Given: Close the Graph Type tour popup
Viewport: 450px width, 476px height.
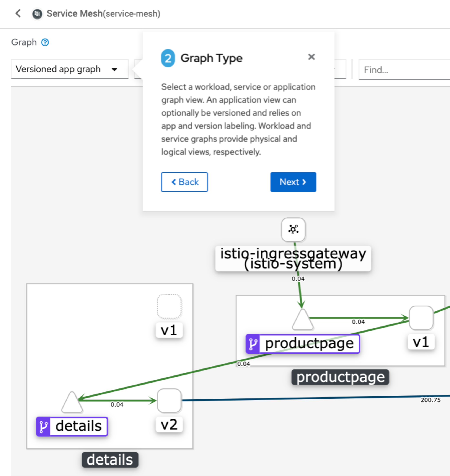Looking at the screenshot, I should tap(311, 57).
